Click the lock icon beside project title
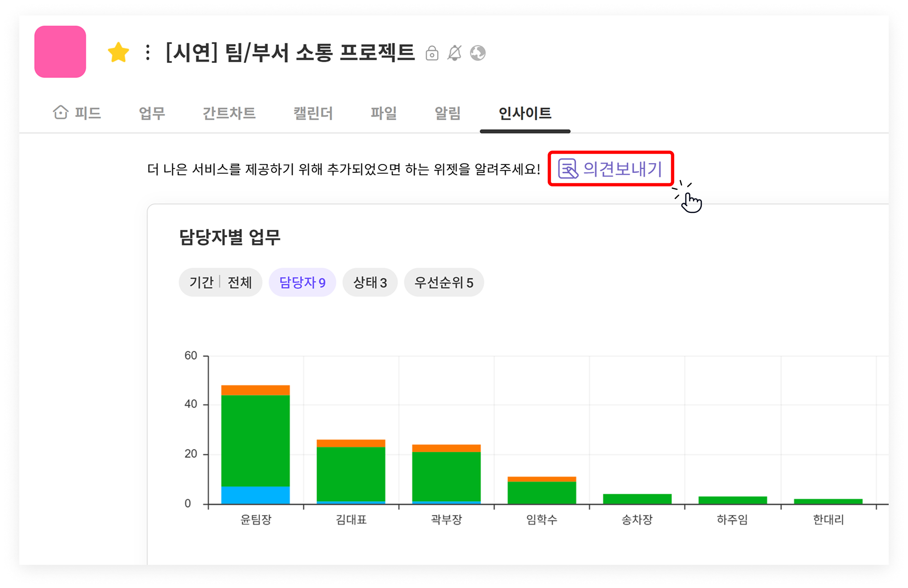Image resolution: width=908 pixels, height=588 pixels. click(x=432, y=53)
